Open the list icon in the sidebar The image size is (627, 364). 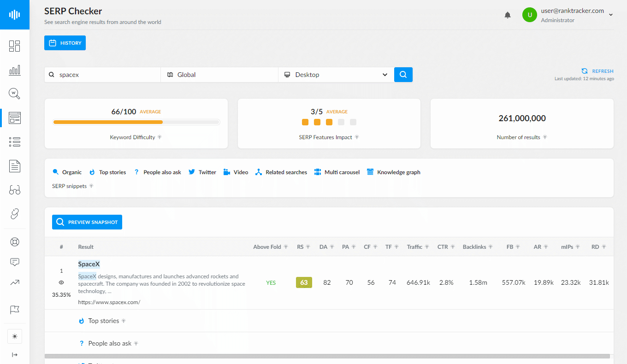coord(15,141)
